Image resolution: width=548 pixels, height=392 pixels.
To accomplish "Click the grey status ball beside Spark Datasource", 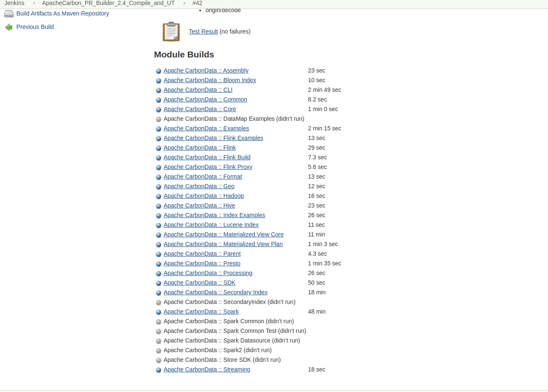I will point(159,341).
